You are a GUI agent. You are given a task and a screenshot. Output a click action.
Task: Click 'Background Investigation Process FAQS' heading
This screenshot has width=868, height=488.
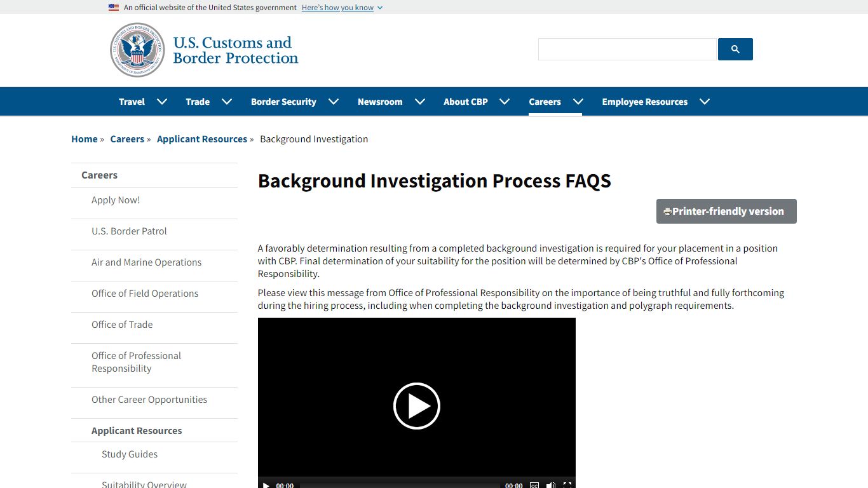point(435,181)
